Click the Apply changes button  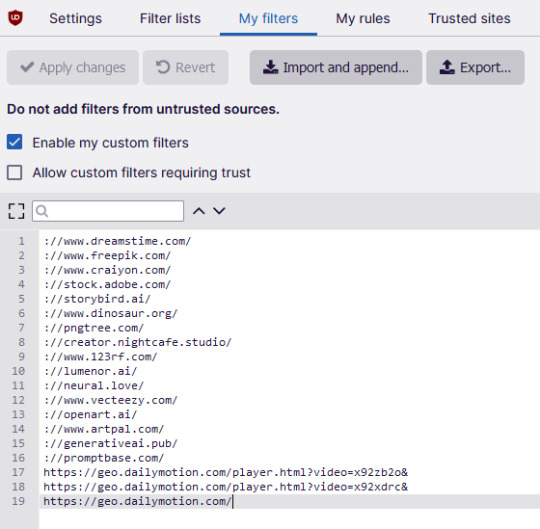pos(73,68)
